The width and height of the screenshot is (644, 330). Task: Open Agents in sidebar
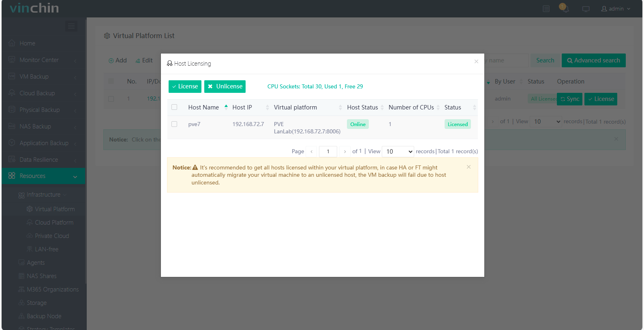click(x=36, y=263)
